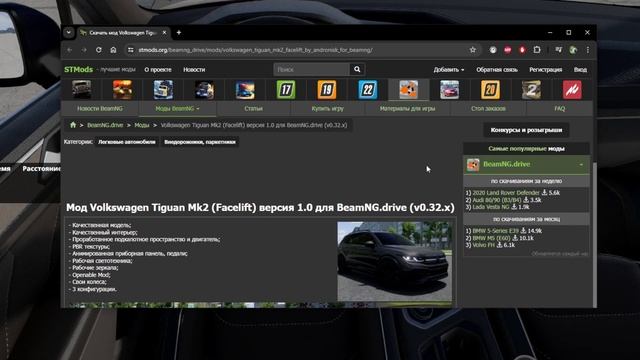Click the browser back arrow
Screen dimensions: 640x360
point(70,50)
